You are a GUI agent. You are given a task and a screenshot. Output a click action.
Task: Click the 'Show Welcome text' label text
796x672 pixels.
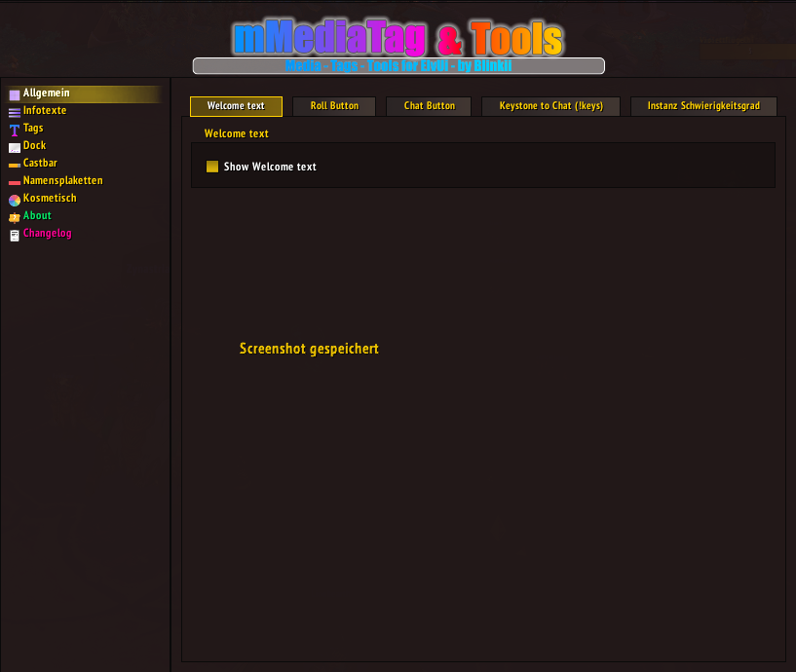point(270,167)
